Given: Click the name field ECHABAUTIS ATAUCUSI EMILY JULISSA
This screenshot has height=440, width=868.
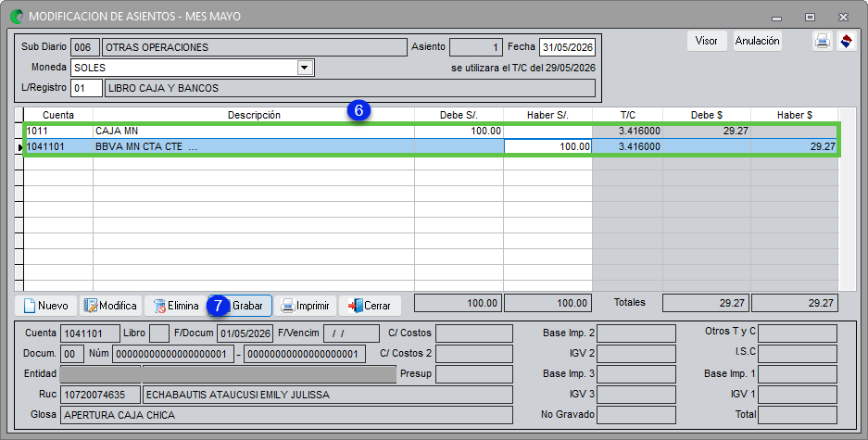Looking at the screenshot, I should tap(328, 395).
